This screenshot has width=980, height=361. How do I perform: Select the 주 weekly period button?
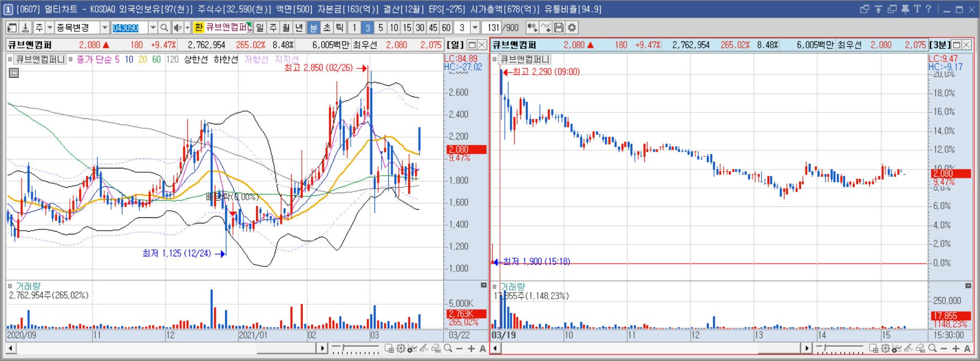[273, 28]
